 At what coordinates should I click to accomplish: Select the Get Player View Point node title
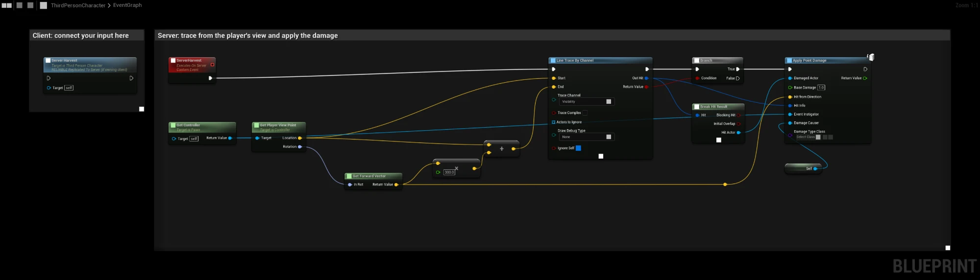278,125
